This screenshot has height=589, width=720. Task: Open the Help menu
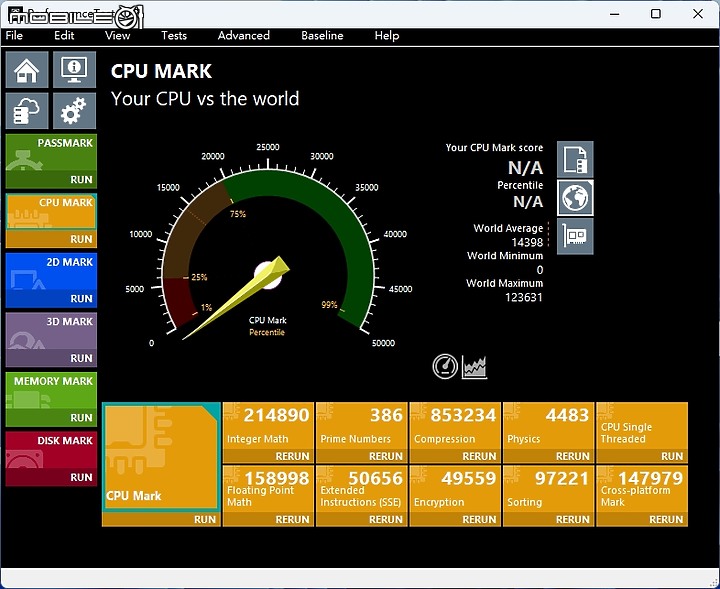coord(387,35)
